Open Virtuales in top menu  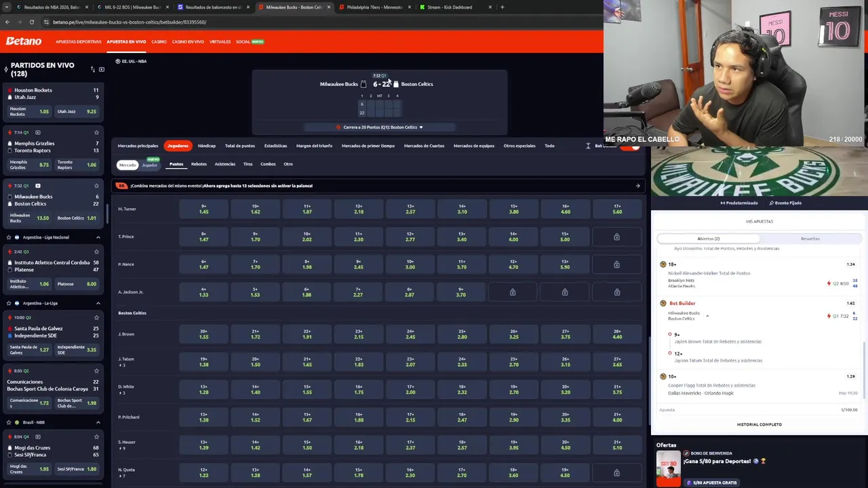(x=220, y=41)
